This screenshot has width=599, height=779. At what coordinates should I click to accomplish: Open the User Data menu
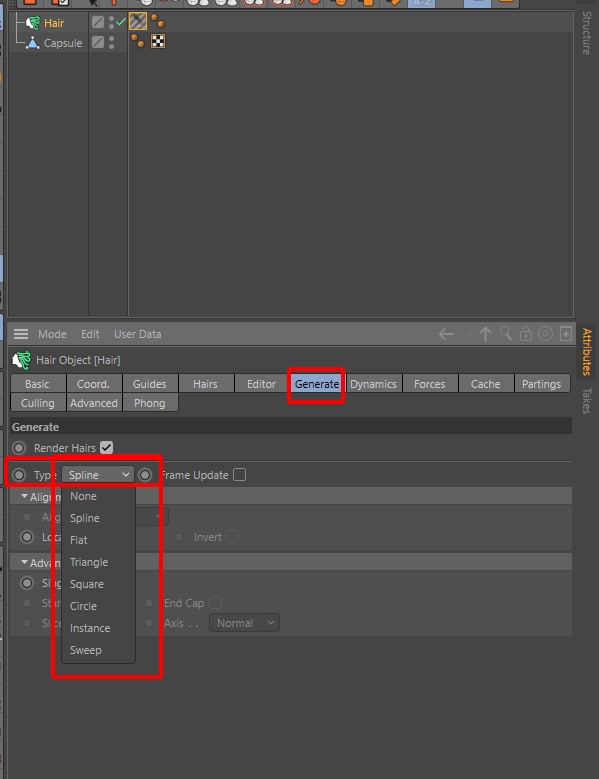coord(138,334)
